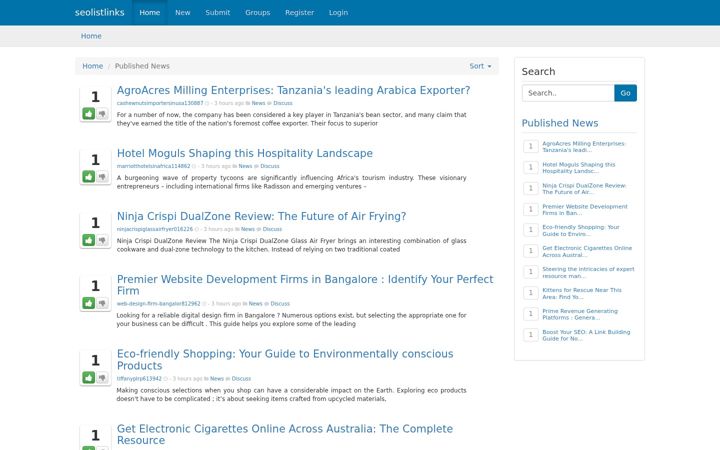Open sidebar link AgroAcres Milling Enterprises
The height and width of the screenshot is (450, 720).
click(x=584, y=147)
